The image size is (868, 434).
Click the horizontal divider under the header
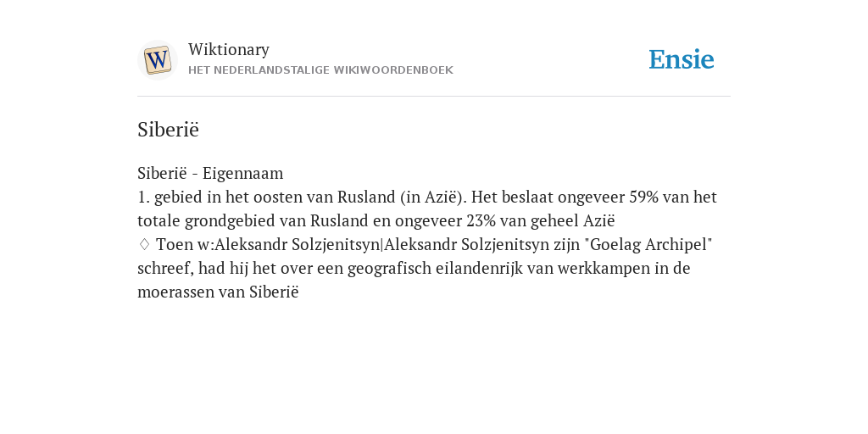[x=434, y=97]
